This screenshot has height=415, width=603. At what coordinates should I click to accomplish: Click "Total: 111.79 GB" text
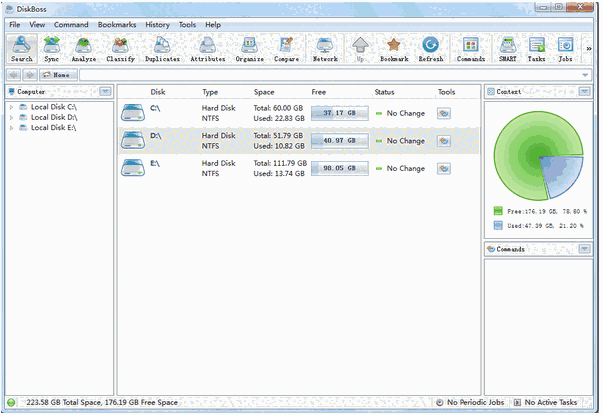click(280, 163)
